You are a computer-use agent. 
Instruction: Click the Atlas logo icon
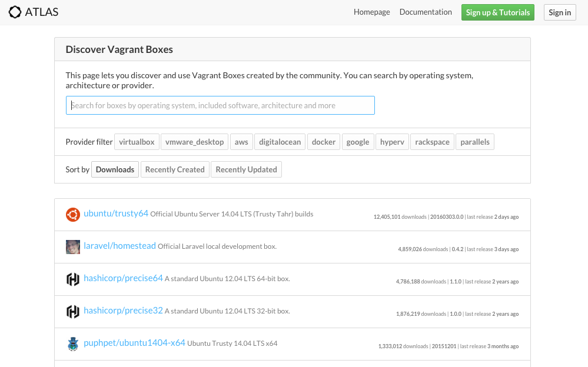coord(15,12)
